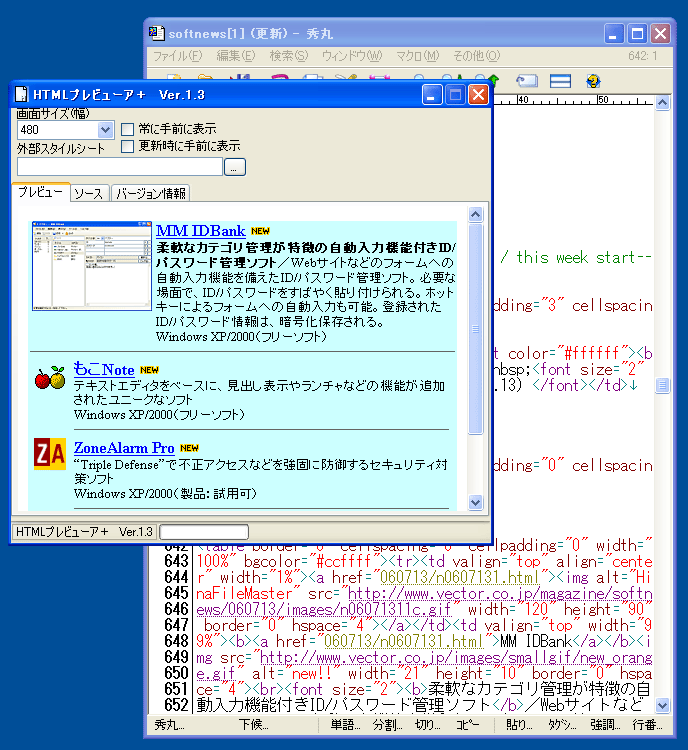Toggle 更新時に手前に表示 checkbox
The width and height of the screenshot is (688, 750).
(x=127, y=146)
